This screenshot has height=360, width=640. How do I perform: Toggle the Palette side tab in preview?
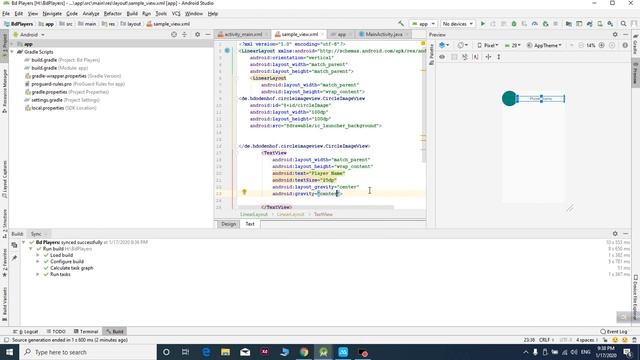click(431, 55)
